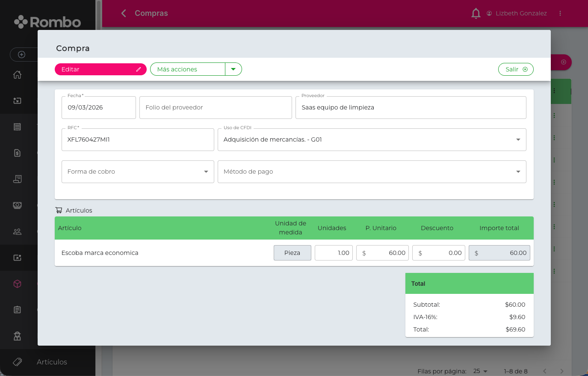The image size is (588, 376).
Task: Expand the Más acciones arrow
Action: [x=233, y=69]
